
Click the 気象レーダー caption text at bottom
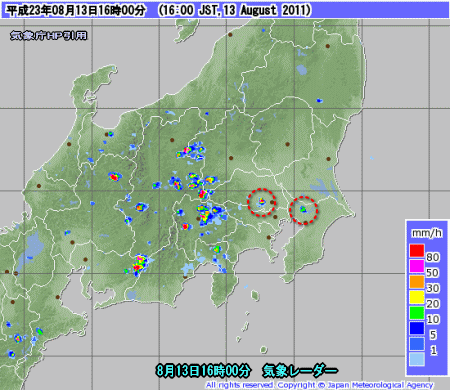[300, 370]
